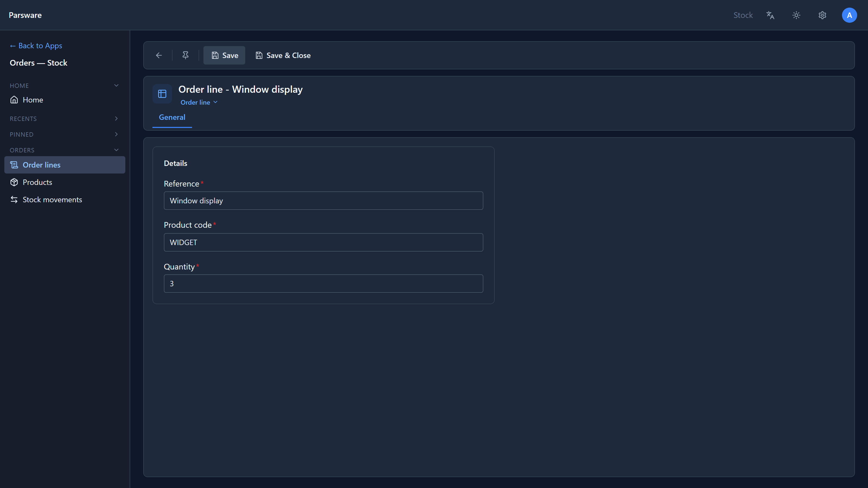Click the Home house icon
868x488 pixels.
click(14, 100)
